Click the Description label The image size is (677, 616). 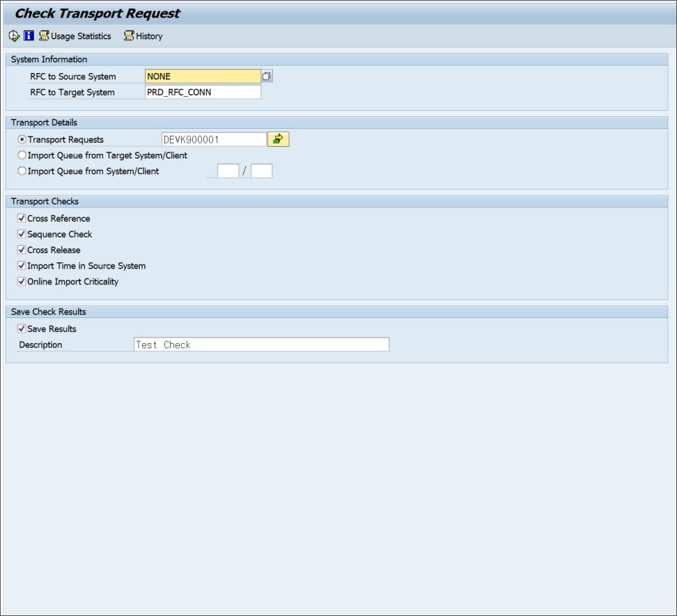click(x=40, y=345)
